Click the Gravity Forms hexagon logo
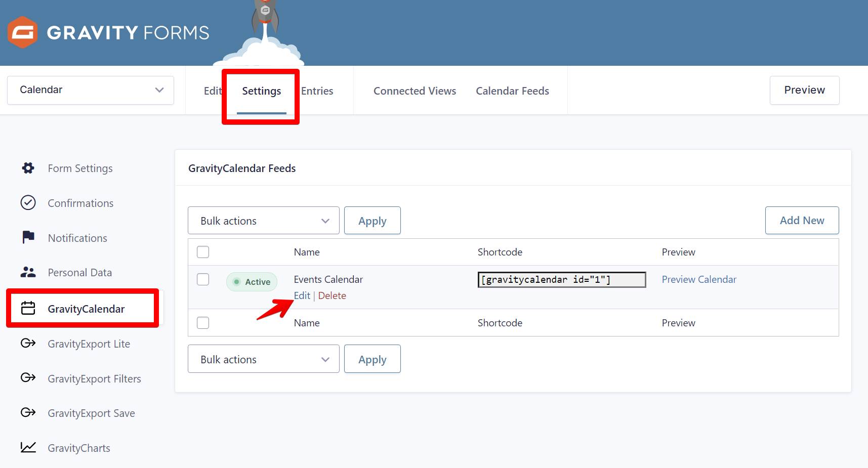This screenshot has height=468, width=868. tap(23, 32)
